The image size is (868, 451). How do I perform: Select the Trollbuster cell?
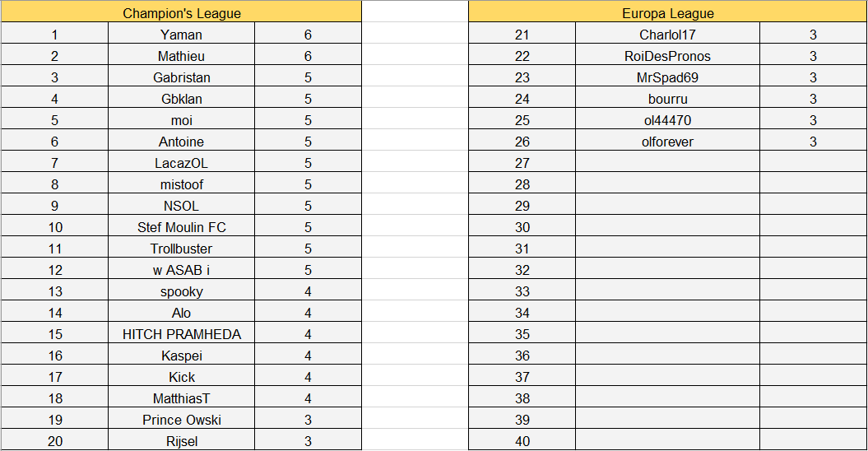click(x=181, y=249)
